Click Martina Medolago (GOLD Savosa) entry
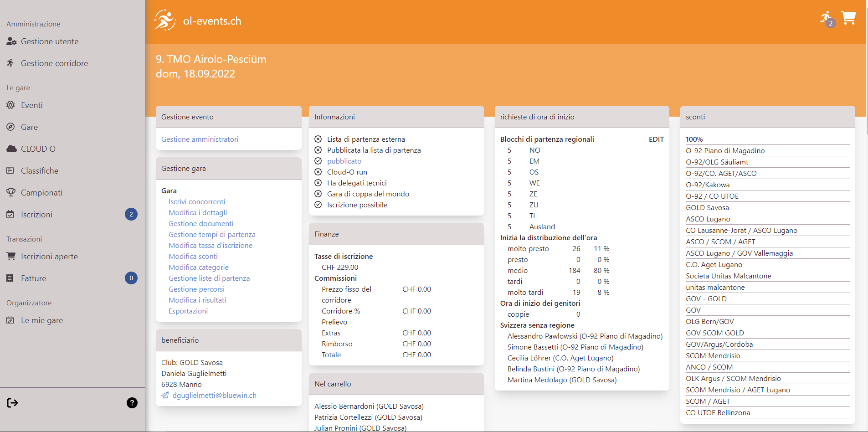The image size is (868, 432). 562,380
